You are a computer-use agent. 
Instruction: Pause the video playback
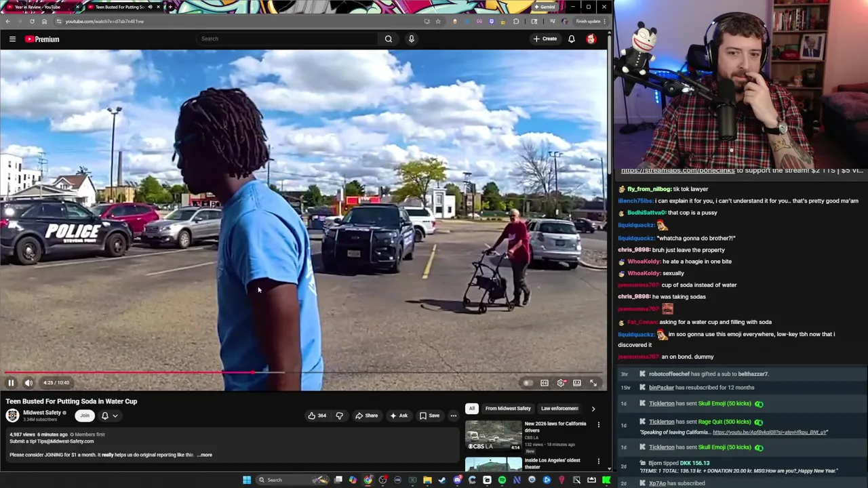11,383
